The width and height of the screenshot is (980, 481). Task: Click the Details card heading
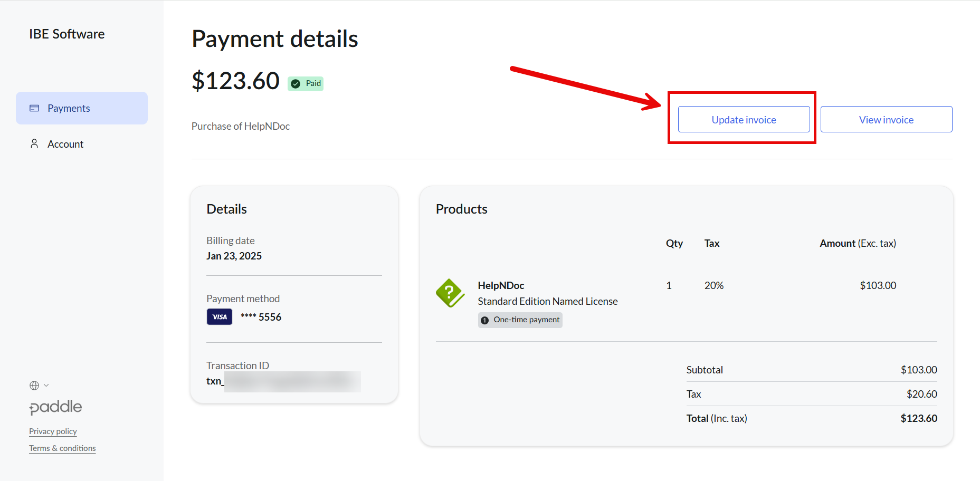point(226,209)
